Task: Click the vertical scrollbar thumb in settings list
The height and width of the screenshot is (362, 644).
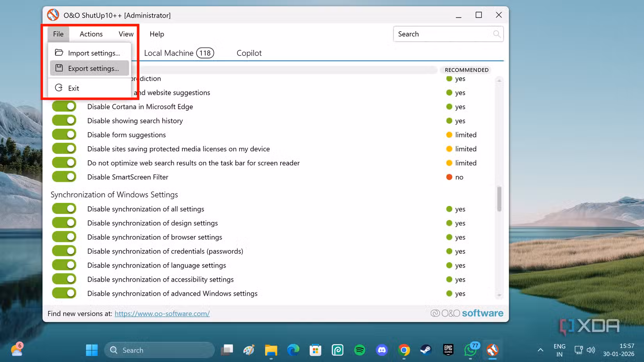Action: pyautogui.click(x=499, y=199)
